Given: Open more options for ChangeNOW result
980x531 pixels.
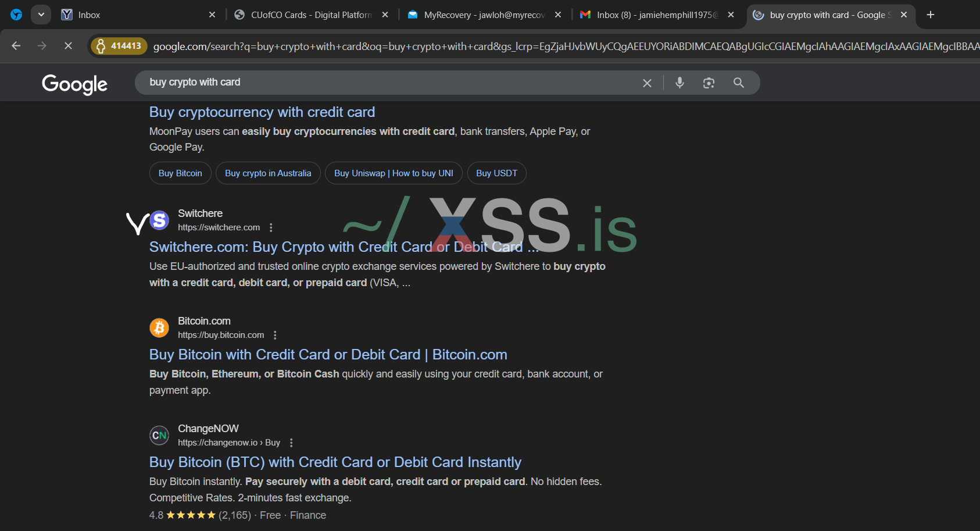Looking at the screenshot, I should [x=291, y=443].
